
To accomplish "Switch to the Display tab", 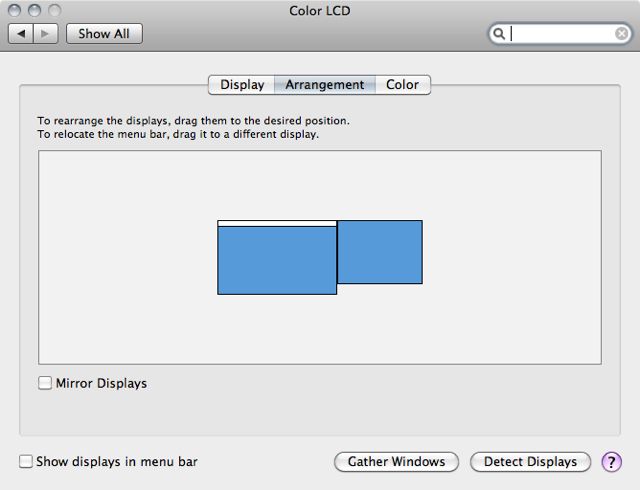I will (242, 85).
